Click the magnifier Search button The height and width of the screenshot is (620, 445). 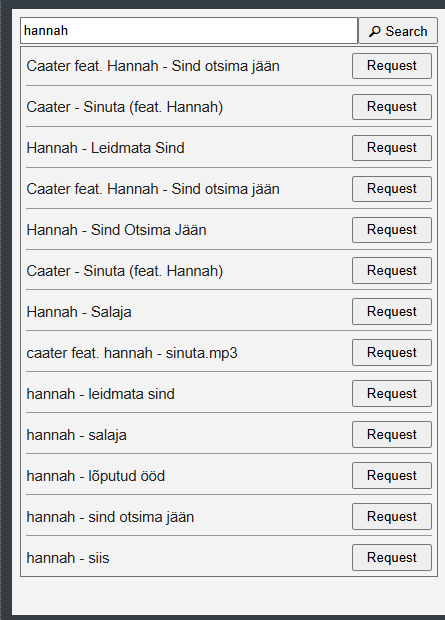coord(398,31)
